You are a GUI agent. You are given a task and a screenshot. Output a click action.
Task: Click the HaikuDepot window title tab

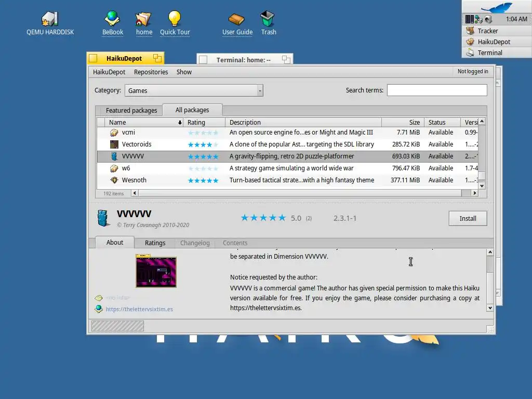(125, 58)
